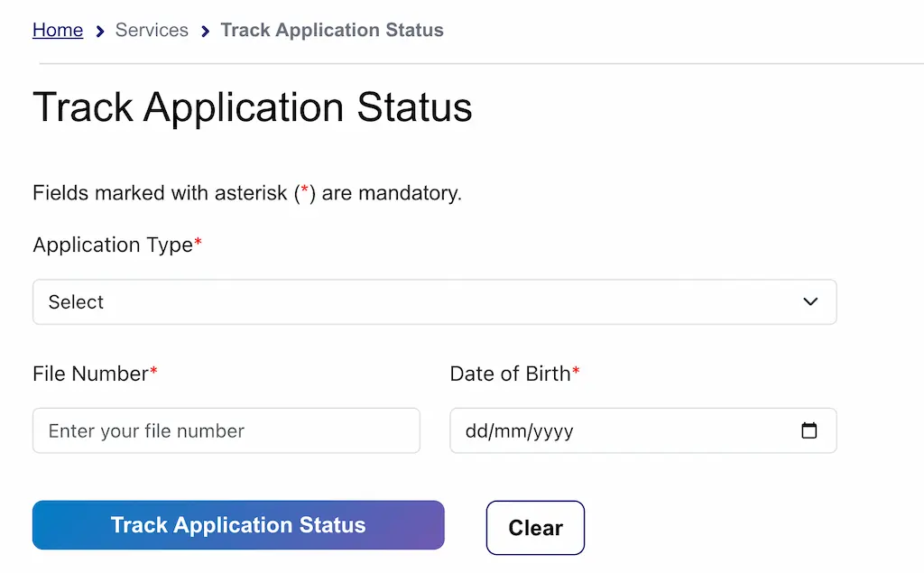
Task: Click the chevron icon after Home breadcrumb
Action: (x=100, y=32)
